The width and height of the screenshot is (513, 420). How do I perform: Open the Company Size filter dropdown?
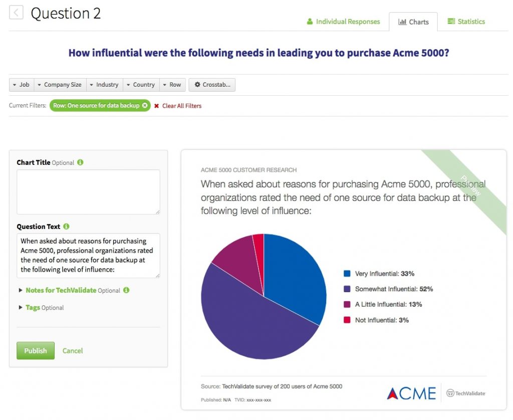click(x=60, y=85)
